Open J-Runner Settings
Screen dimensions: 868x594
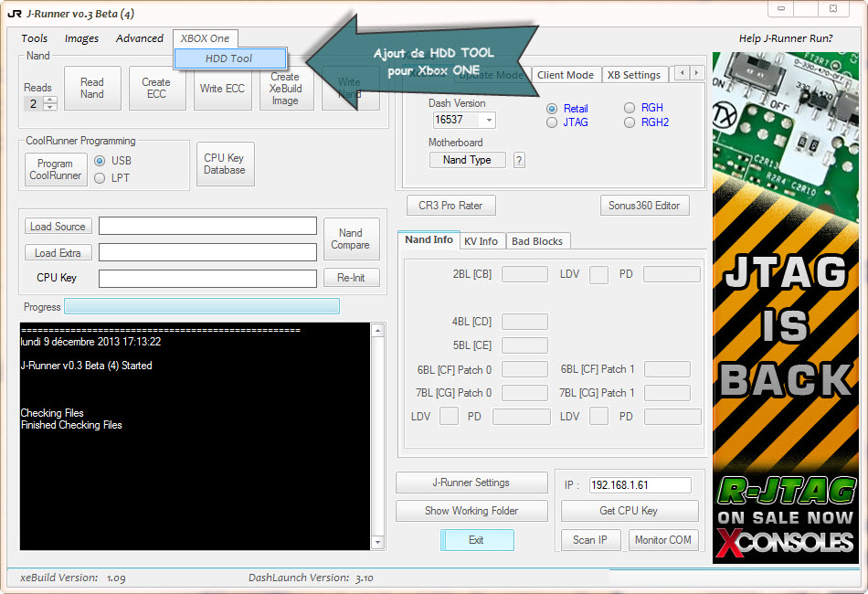tap(471, 483)
